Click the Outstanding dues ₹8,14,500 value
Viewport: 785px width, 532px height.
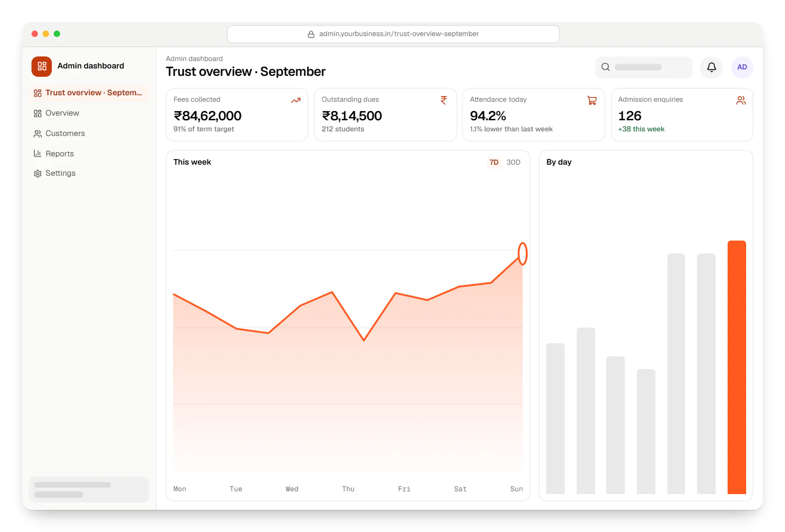pos(352,116)
